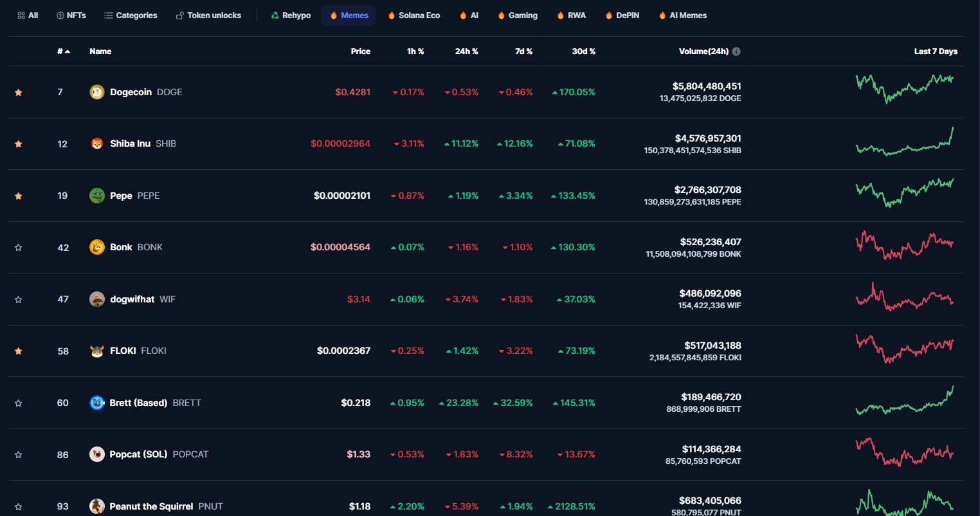Screen dimensions: 980x516
Task: Sort by the 24h % column
Action: [467, 51]
